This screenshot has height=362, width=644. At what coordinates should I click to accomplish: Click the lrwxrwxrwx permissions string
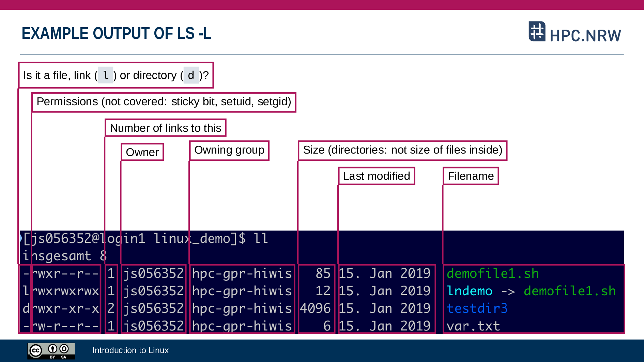pyautogui.click(x=61, y=291)
